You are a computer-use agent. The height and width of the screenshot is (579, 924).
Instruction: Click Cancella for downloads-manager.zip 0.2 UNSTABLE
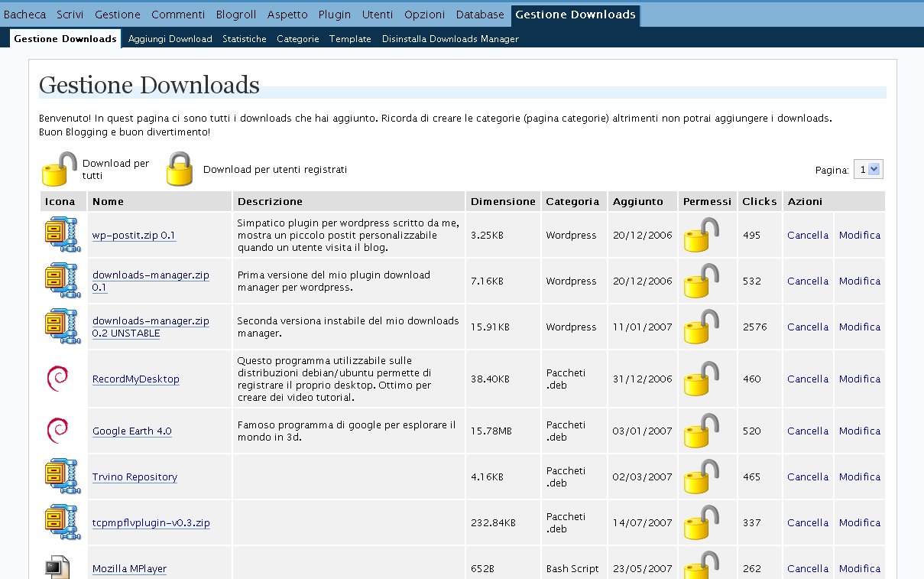808,327
